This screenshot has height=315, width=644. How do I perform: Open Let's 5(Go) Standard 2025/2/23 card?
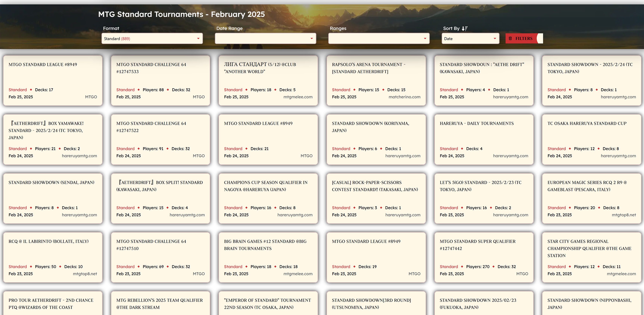(x=484, y=199)
